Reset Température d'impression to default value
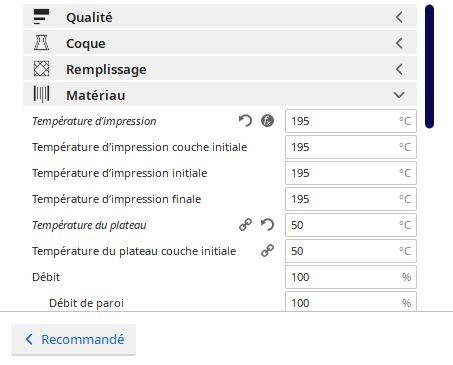 point(245,121)
